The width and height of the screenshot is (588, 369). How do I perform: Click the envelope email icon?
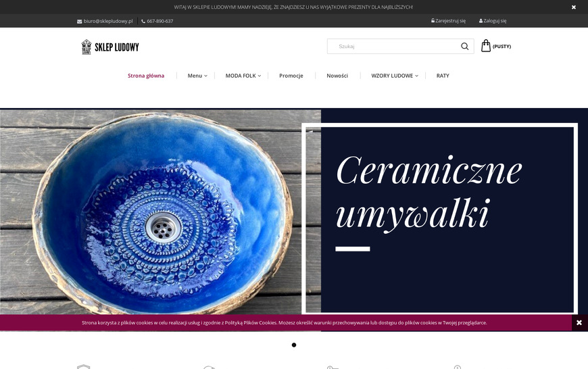(x=80, y=22)
